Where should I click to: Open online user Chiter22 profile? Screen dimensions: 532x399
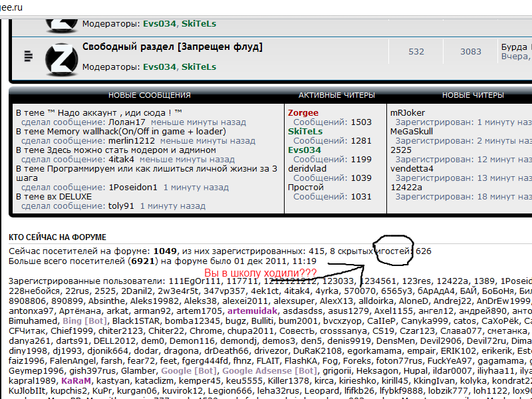click(x=166, y=331)
